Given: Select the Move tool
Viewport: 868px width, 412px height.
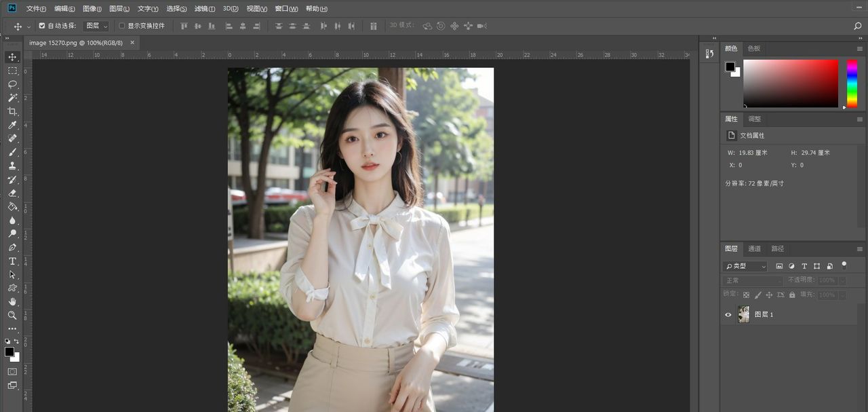Looking at the screenshot, I should pyautogui.click(x=12, y=57).
